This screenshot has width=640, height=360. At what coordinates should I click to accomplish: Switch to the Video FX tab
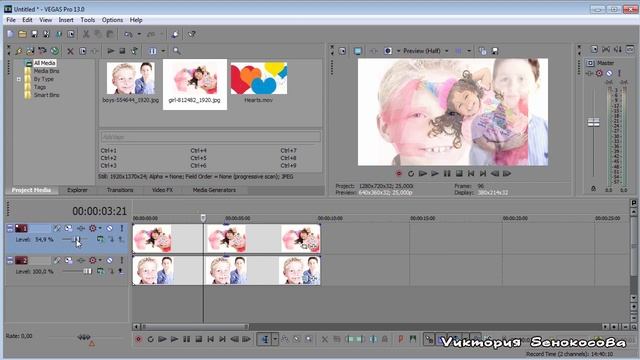coord(162,190)
